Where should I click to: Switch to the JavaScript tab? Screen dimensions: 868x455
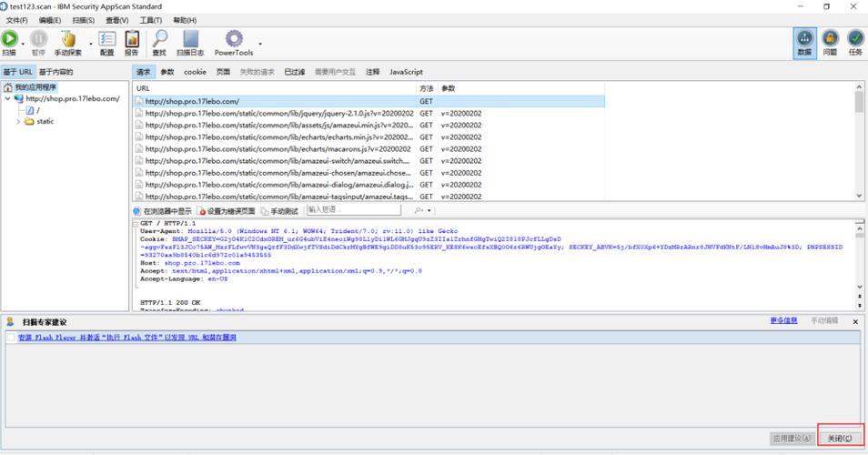click(x=406, y=72)
